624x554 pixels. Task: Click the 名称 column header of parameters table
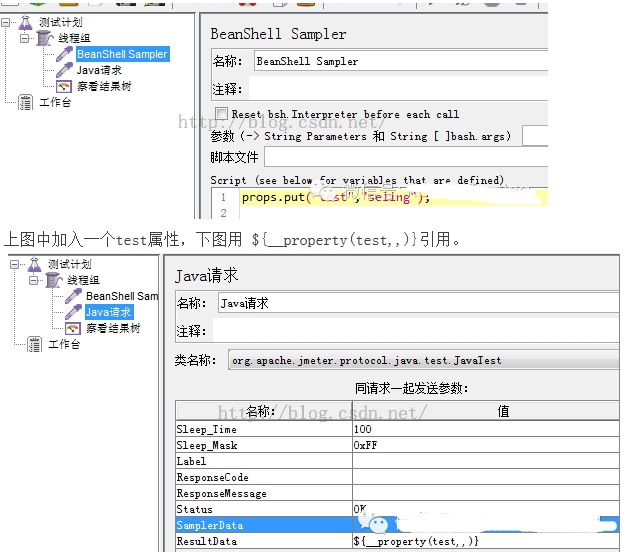[x=264, y=411]
